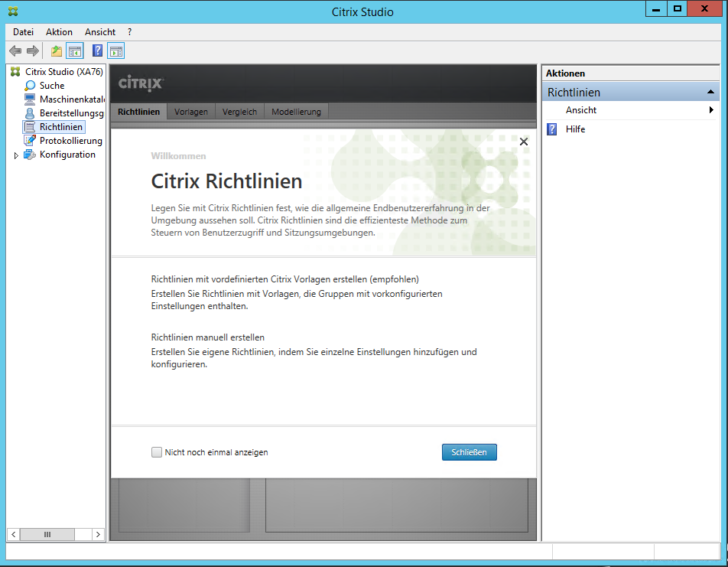Viewport: 728px width, 567px height.
Task: Click the Aktionen pane header
Action: [630, 73]
